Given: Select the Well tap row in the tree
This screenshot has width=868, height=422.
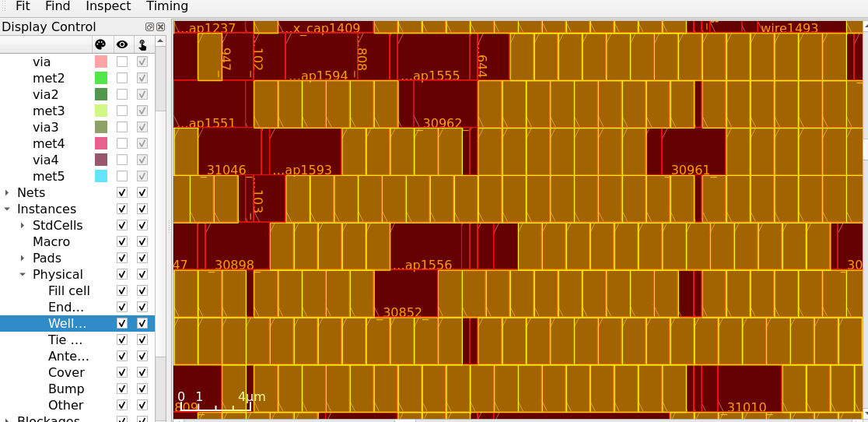Looking at the screenshot, I should (77, 323).
